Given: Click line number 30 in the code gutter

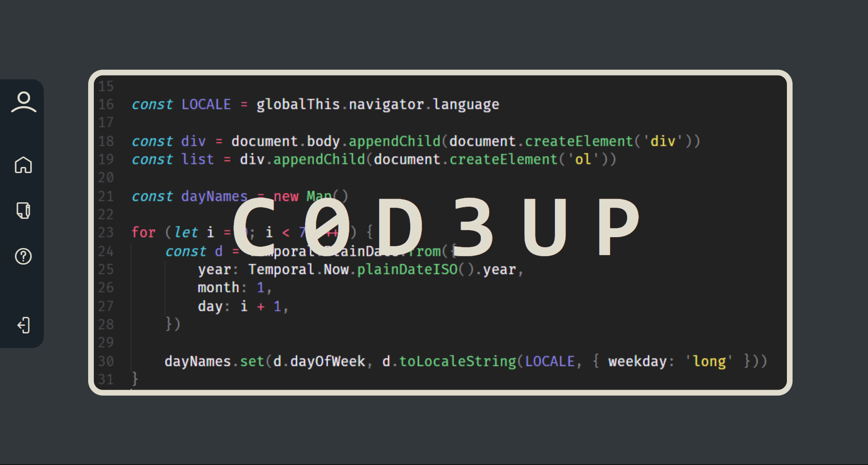Looking at the screenshot, I should click(106, 361).
